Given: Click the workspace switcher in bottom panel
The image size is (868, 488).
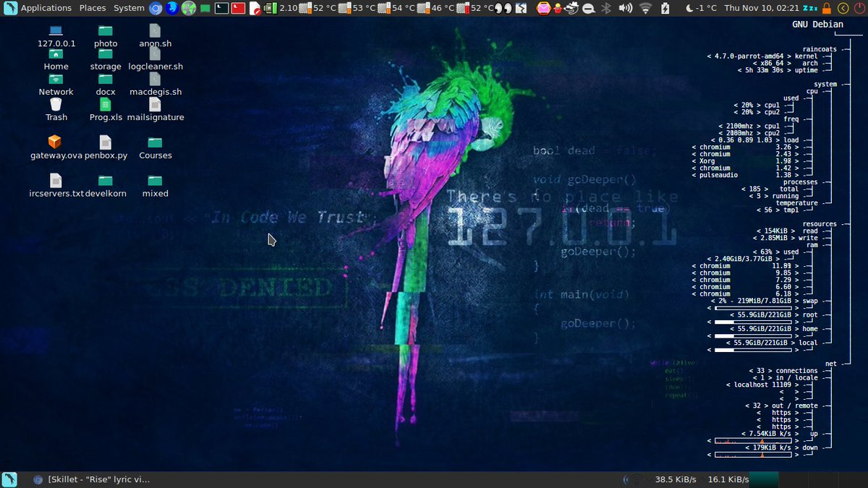Looking at the screenshot, I should point(809,480).
